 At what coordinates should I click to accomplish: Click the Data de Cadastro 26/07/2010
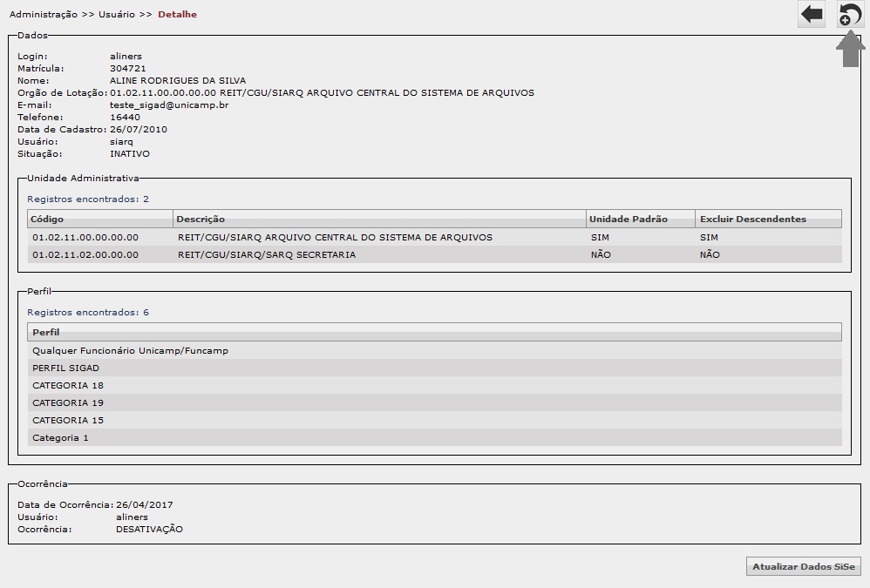click(139, 129)
